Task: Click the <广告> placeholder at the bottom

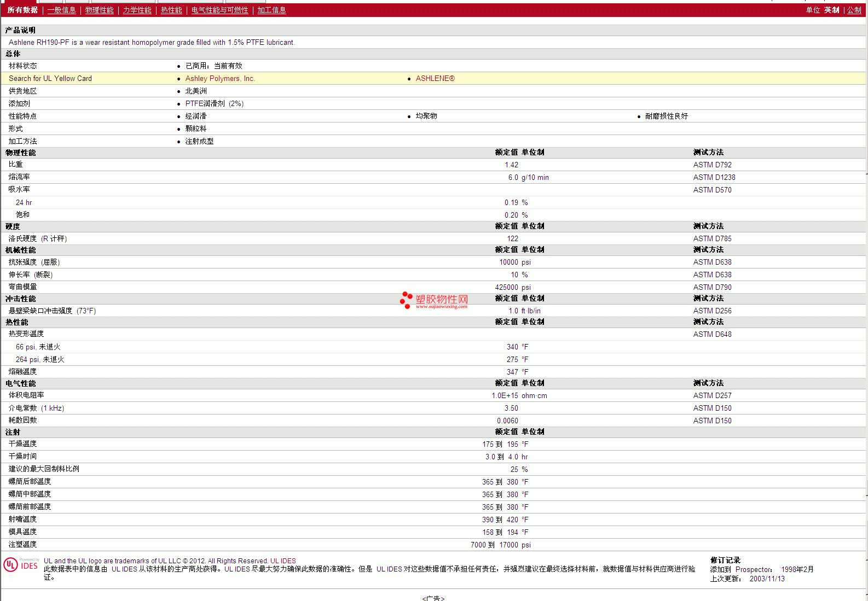Action: point(433,598)
